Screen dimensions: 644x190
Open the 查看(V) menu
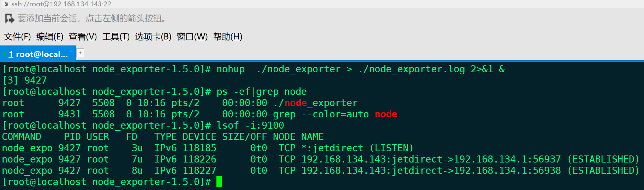[83, 37]
